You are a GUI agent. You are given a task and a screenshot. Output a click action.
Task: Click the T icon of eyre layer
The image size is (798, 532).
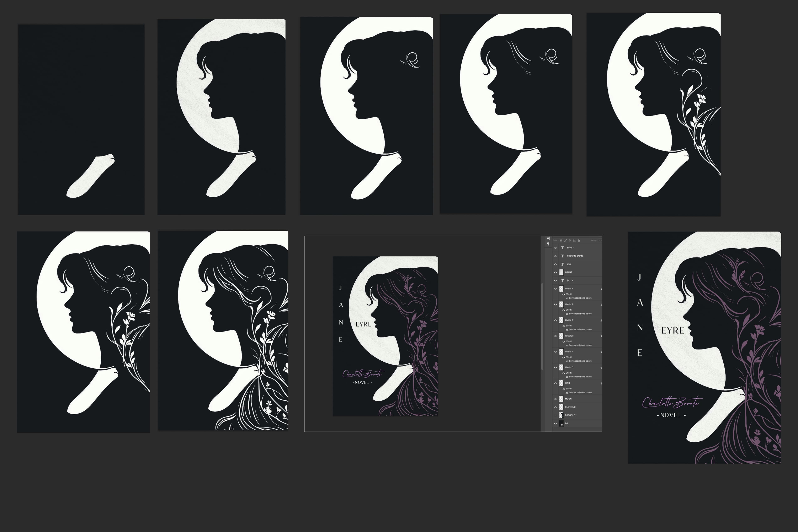point(562,264)
